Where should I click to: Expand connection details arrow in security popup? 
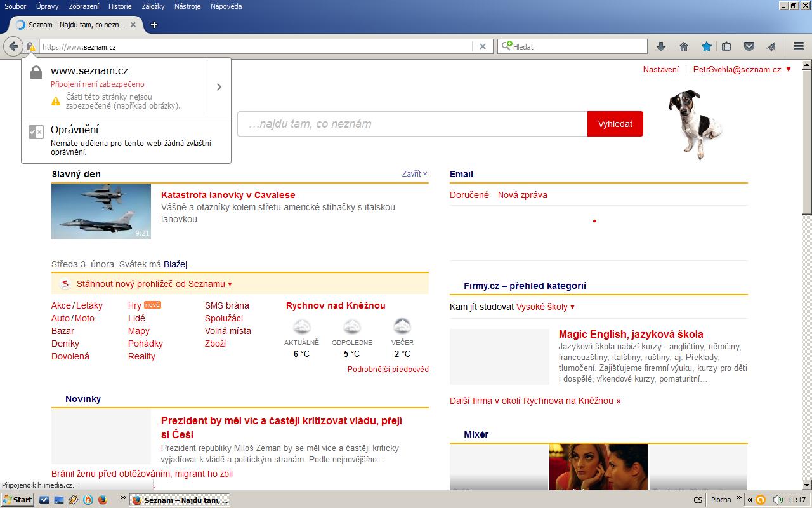pyautogui.click(x=219, y=87)
